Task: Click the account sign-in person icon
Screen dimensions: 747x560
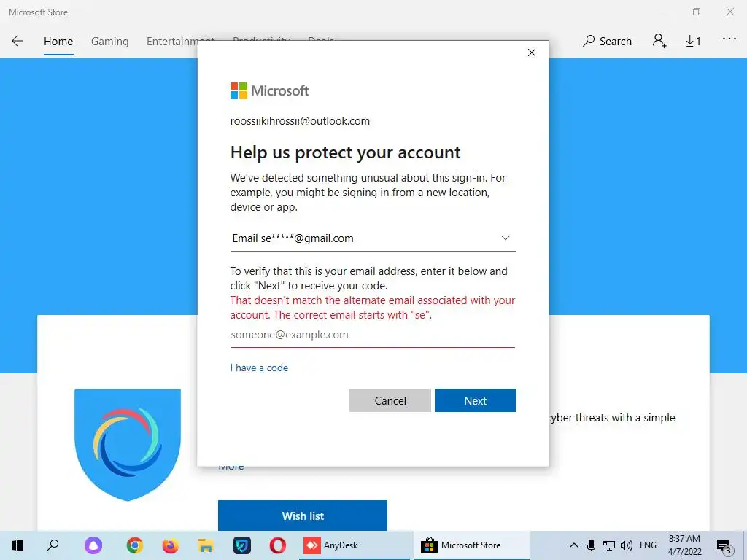Action: [x=659, y=41]
